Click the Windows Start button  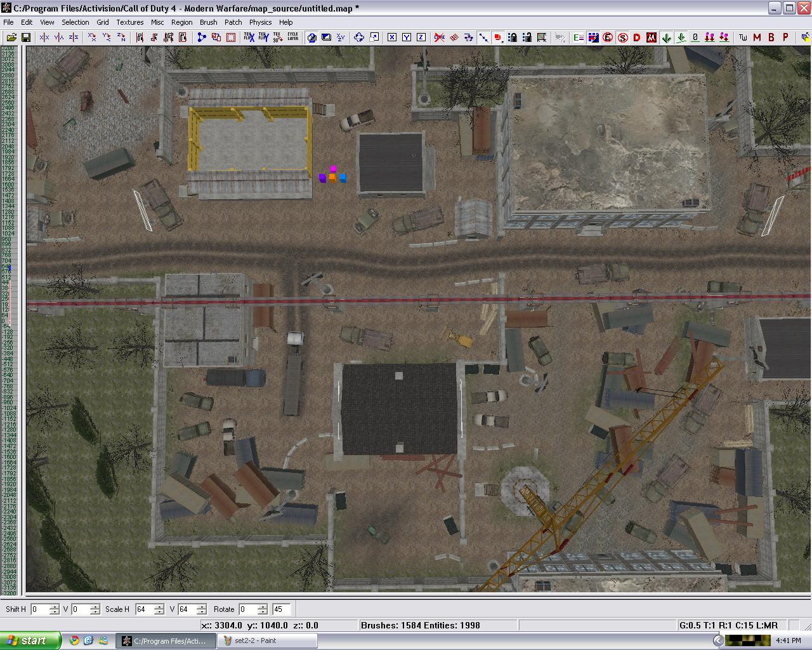point(30,640)
